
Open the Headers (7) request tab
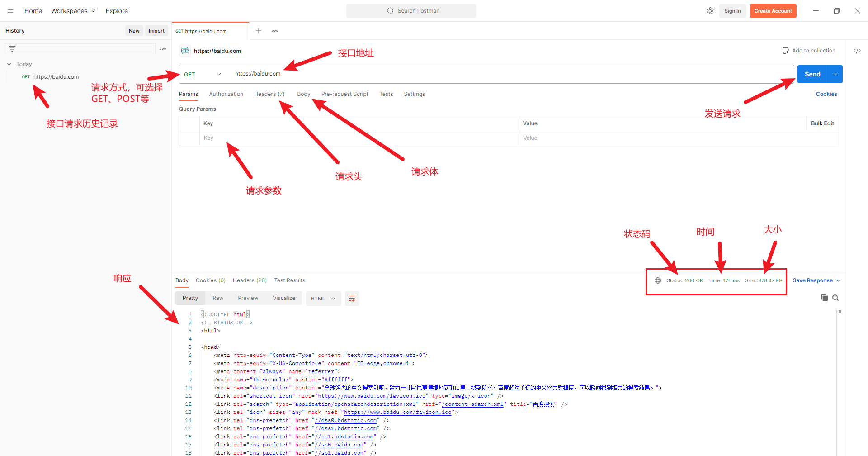[269, 94]
